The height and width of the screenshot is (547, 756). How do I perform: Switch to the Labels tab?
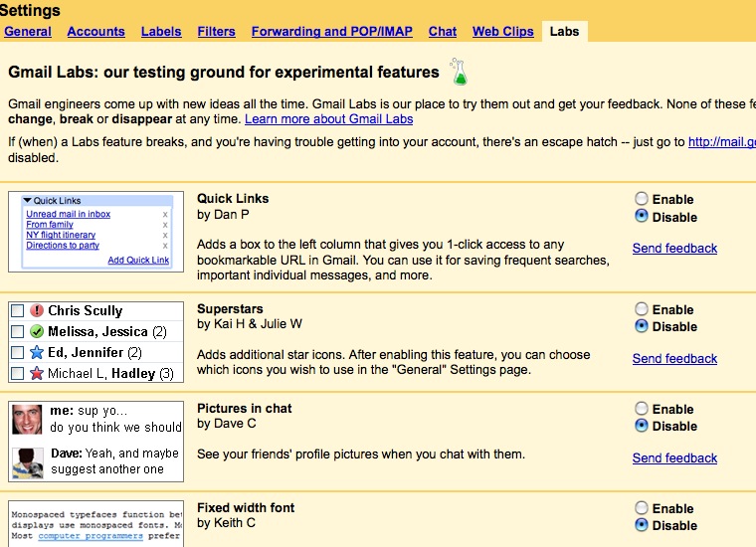pos(161,31)
